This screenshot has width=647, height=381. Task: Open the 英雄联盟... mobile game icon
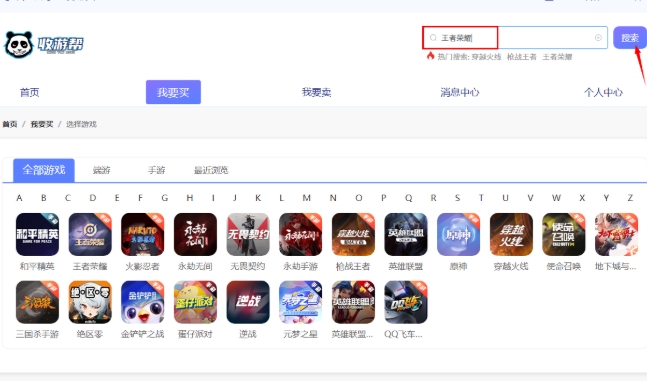(353, 302)
